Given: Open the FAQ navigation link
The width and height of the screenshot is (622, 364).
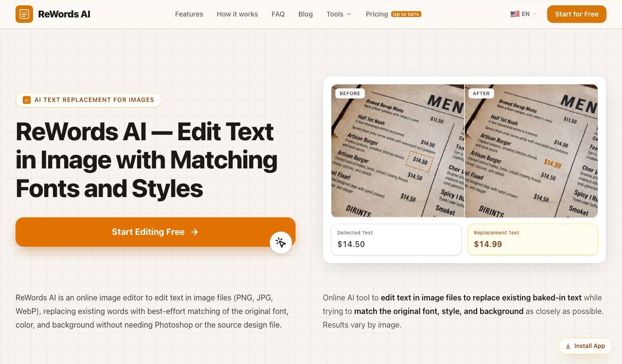Looking at the screenshot, I should (278, 14).
